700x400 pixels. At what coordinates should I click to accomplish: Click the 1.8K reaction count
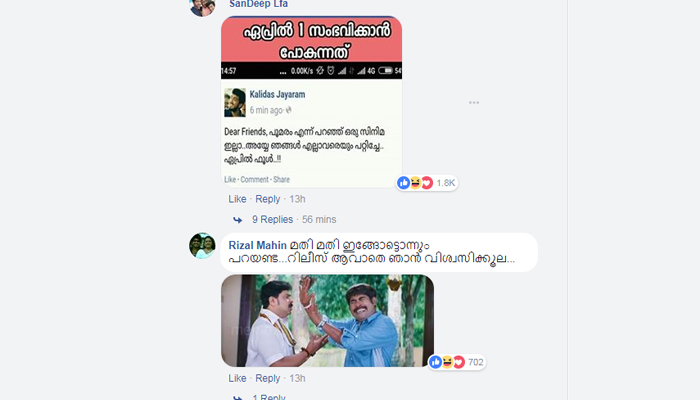click(x=446, y=183)
